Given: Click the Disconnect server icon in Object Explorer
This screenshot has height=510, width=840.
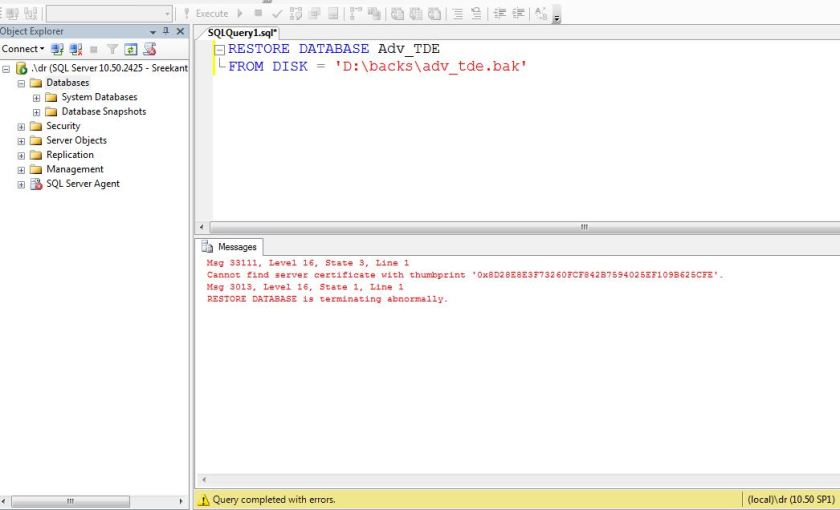Looking at the screenshot, I should pos(75,49).
